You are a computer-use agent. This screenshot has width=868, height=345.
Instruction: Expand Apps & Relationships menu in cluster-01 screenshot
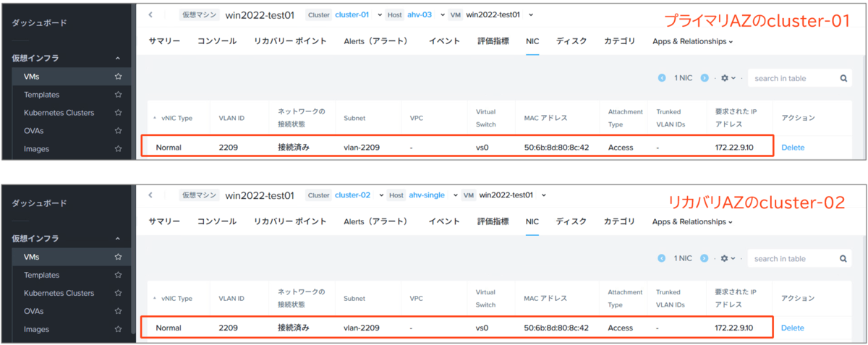coord(692,41)
